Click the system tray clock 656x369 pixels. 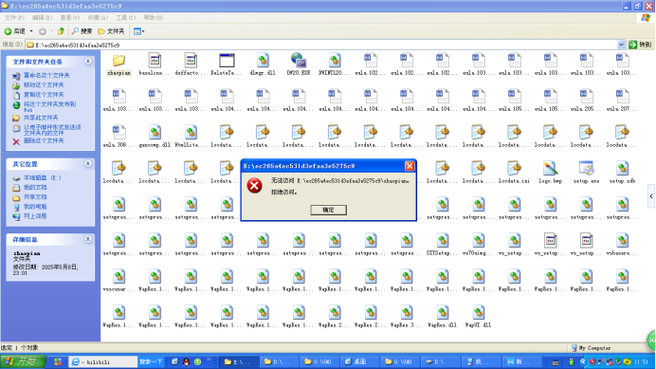click(x=641, y=362)
